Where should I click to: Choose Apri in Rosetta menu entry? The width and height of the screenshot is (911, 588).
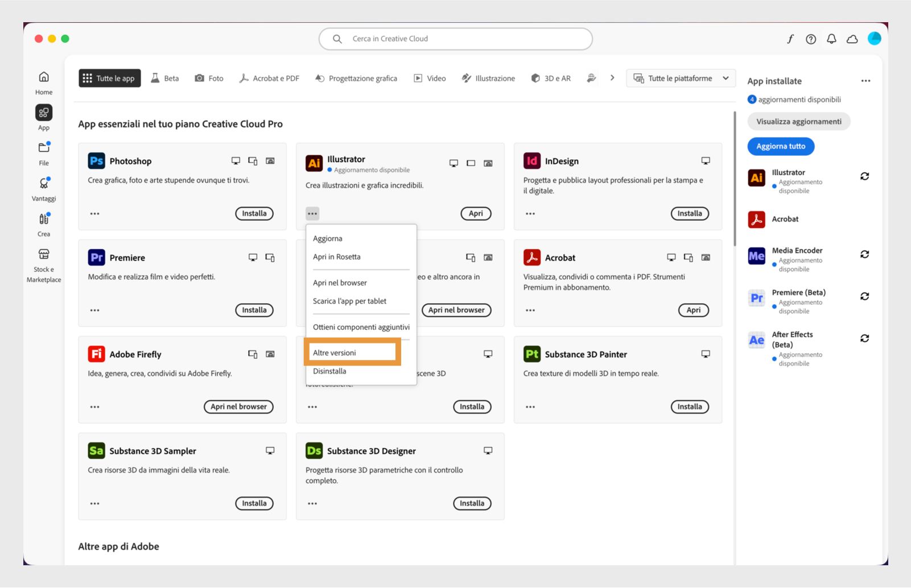361,256
